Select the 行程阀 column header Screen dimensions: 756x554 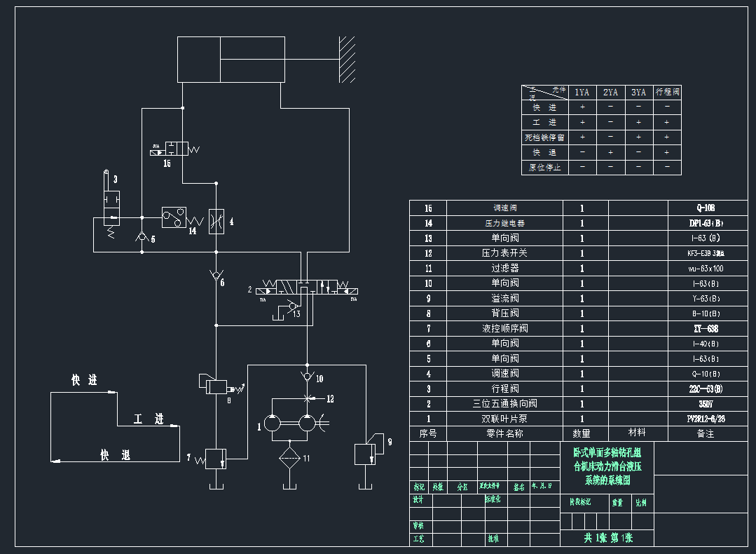pyautogui.click(x=667, y=92)
